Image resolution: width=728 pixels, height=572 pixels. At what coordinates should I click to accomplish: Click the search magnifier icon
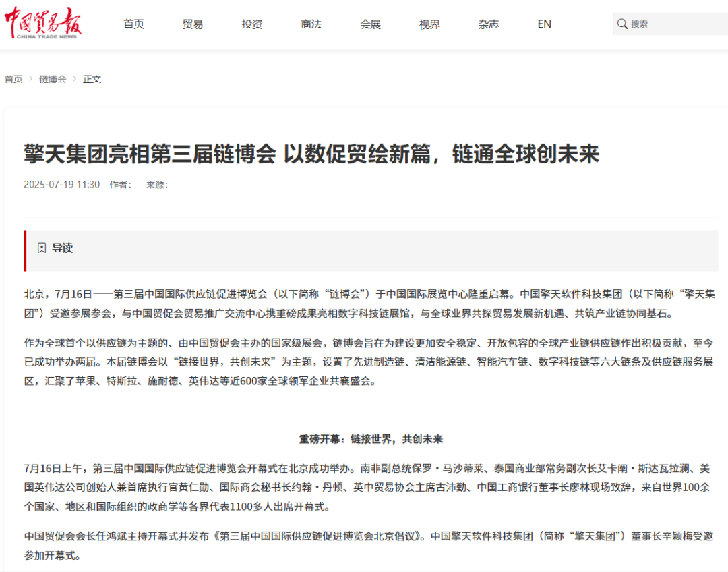622,24
